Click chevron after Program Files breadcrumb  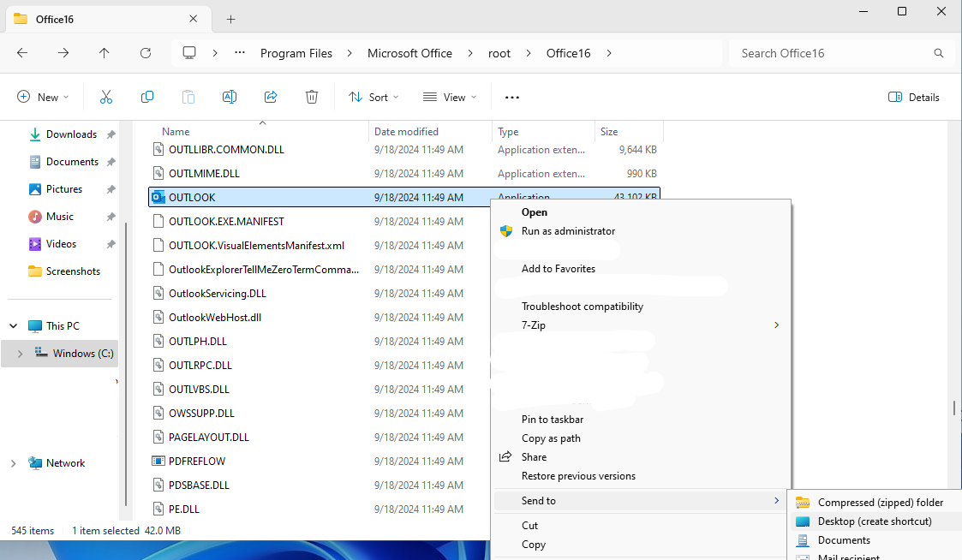point(350,53)
